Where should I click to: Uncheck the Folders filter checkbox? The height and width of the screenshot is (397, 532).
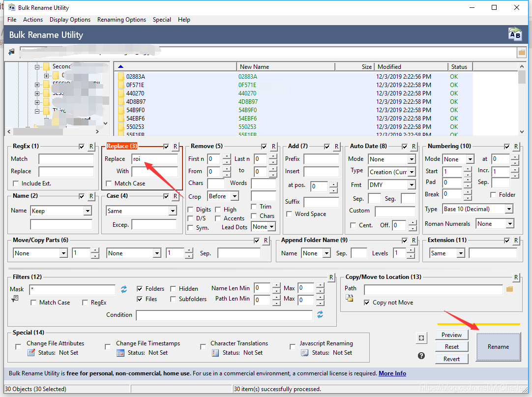(x=140, y=289)
